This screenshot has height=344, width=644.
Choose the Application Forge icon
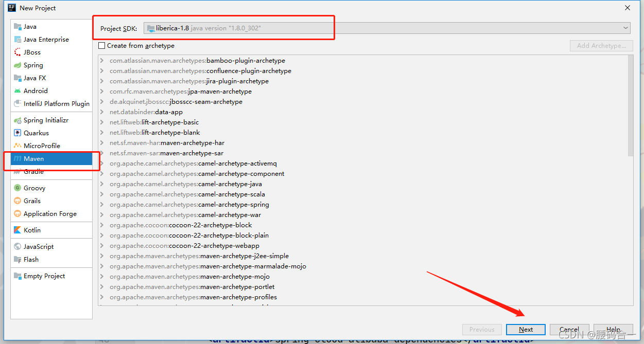18,214
